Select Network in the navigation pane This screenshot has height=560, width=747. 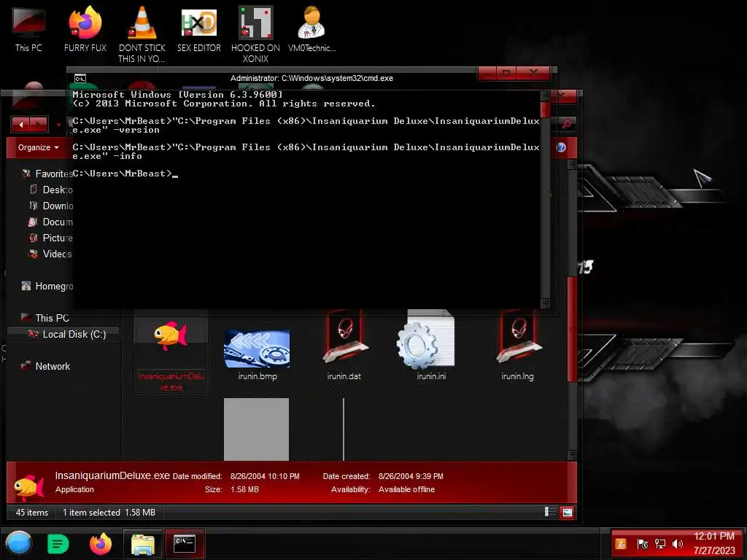[46, 366]
